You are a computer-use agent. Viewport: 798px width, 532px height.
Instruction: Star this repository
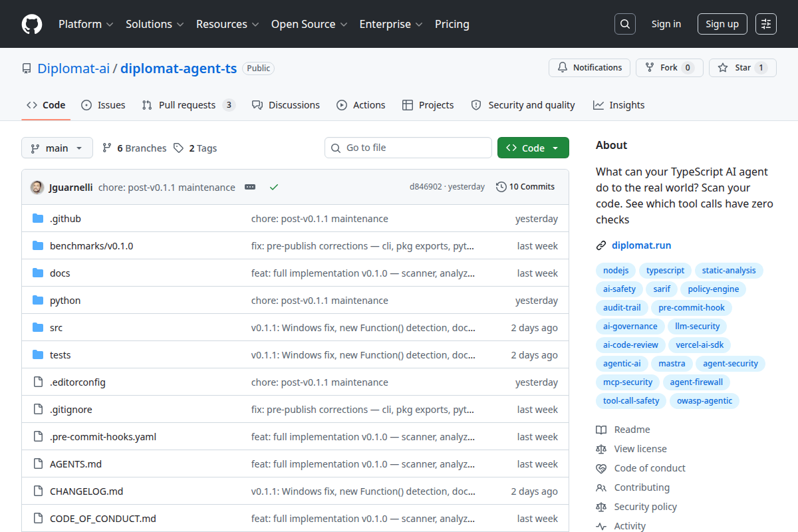click(x=743, y=68)
